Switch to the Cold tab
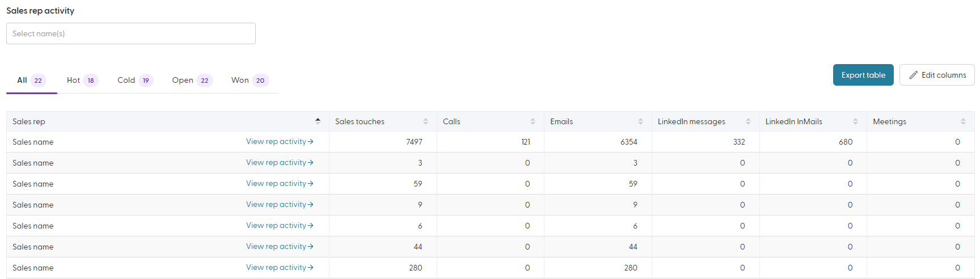 point(135,81)
